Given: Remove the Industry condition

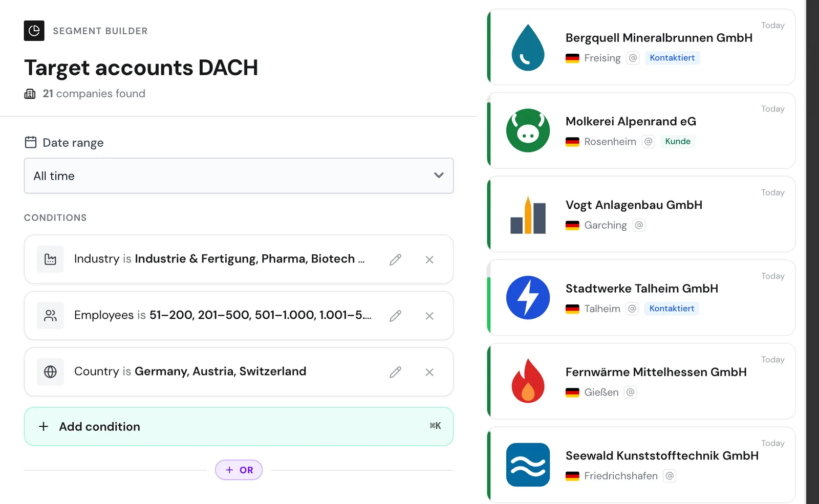Looking at the screenshot, I should tap(429, 259).
